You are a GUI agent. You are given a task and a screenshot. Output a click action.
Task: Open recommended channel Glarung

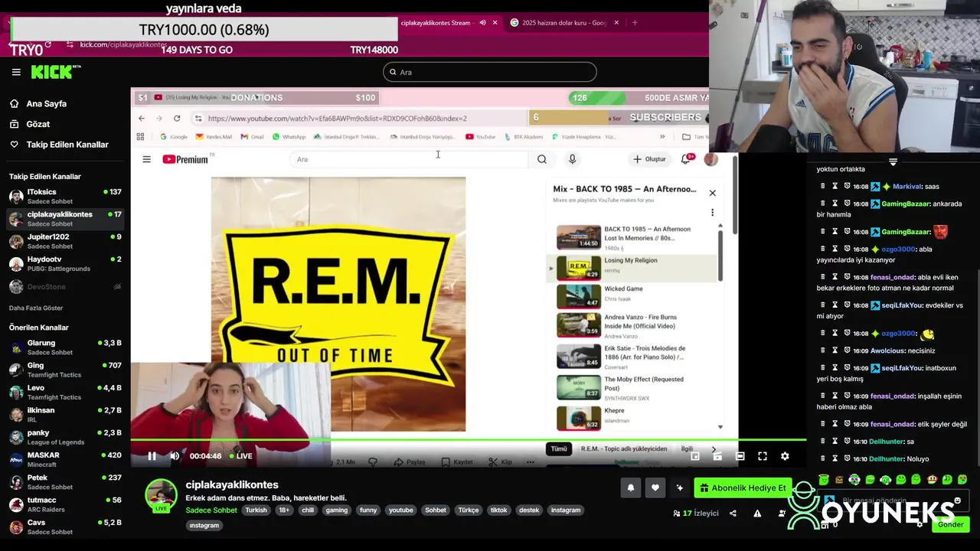[65, 347]
